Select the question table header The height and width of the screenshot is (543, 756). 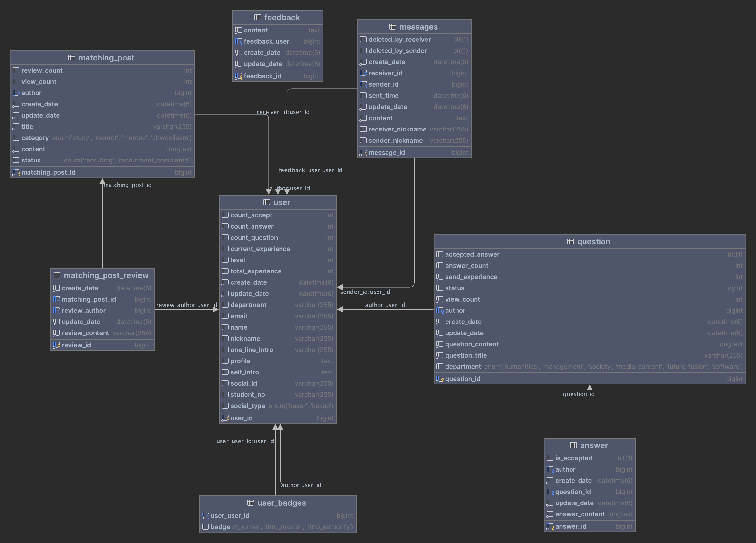[x=590, y=241]
